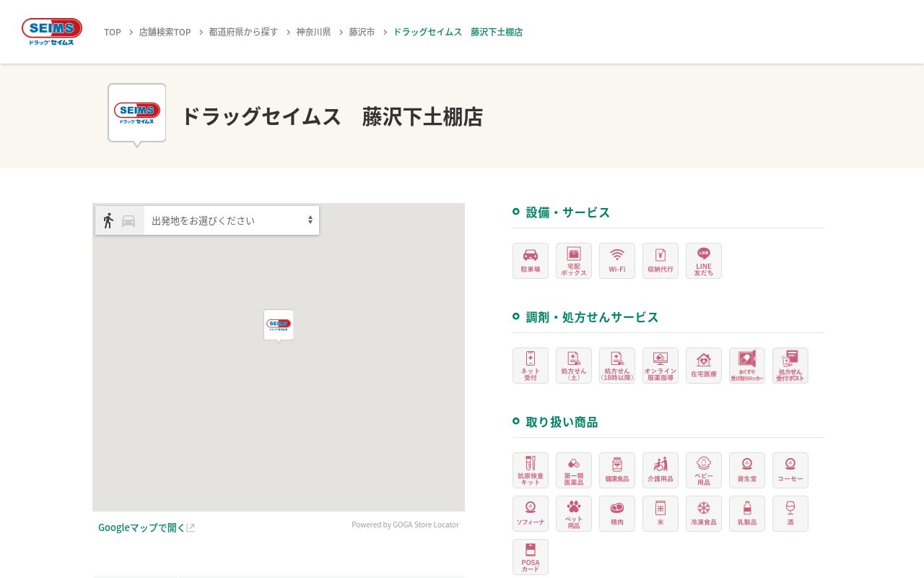This screenshot has width=924, height=578.
Task: Select the Wi-Fi service icon
Action: click(x=617, y=261)
